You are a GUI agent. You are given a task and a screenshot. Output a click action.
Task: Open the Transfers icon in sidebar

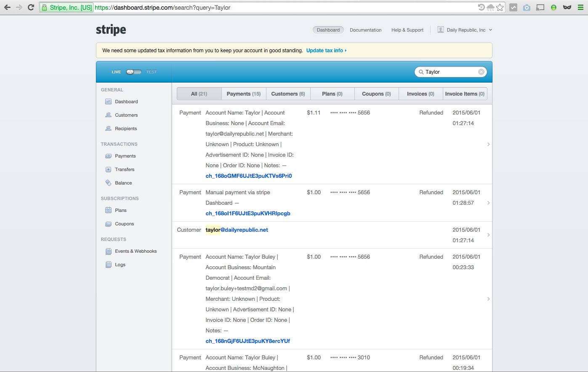pyautogui.click(x=108, y=169)
